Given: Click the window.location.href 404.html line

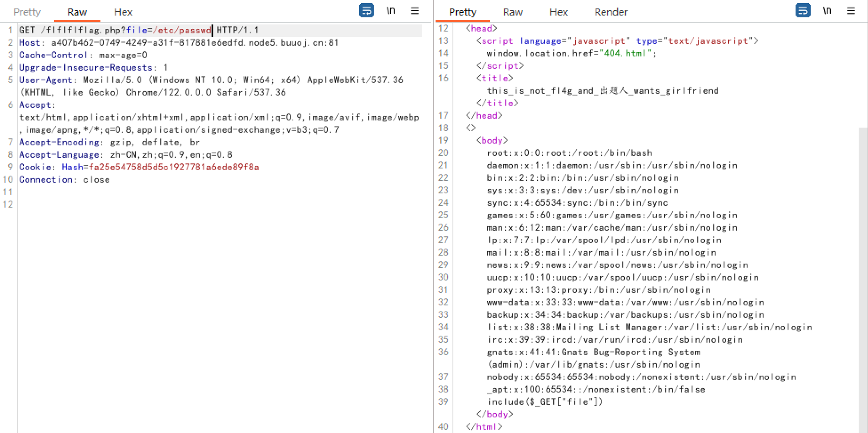Looking at the screenshot, I should pos(572,53).
